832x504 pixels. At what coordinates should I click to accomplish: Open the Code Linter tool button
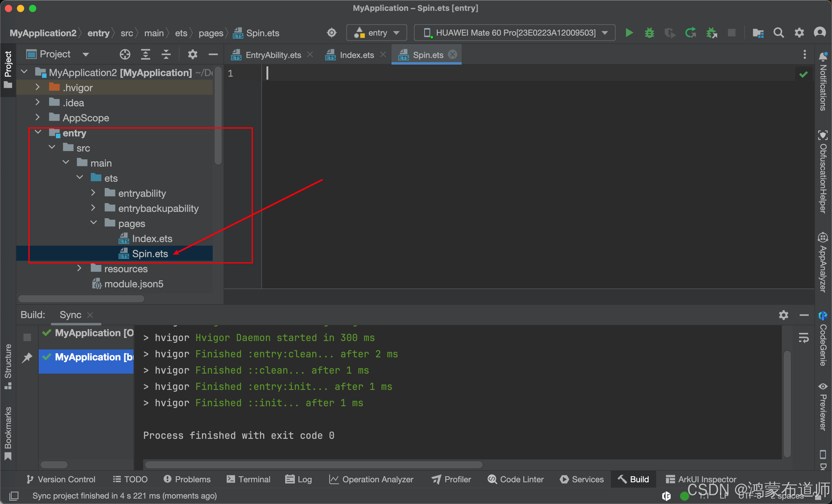click(516, 479)
